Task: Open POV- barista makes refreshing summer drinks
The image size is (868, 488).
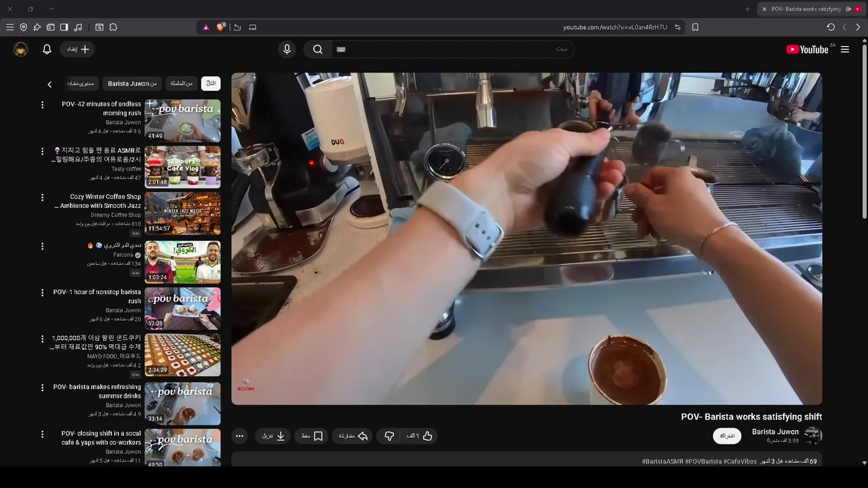Action: pyautogui.click(x=97, y=391)
